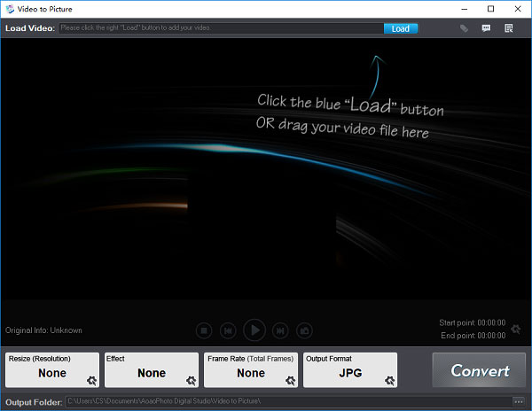Open the feedback chat bubble icon
Viewport: 532px width, 411px height.
[x=487, y=28]
